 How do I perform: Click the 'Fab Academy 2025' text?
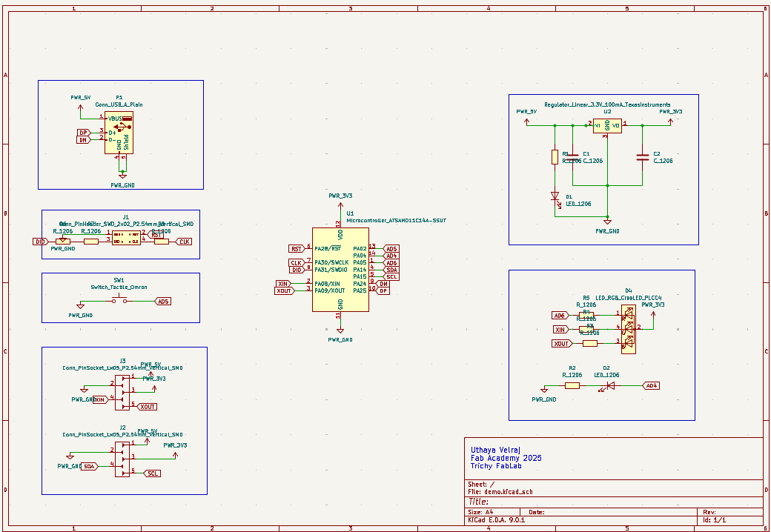(506, 458)
